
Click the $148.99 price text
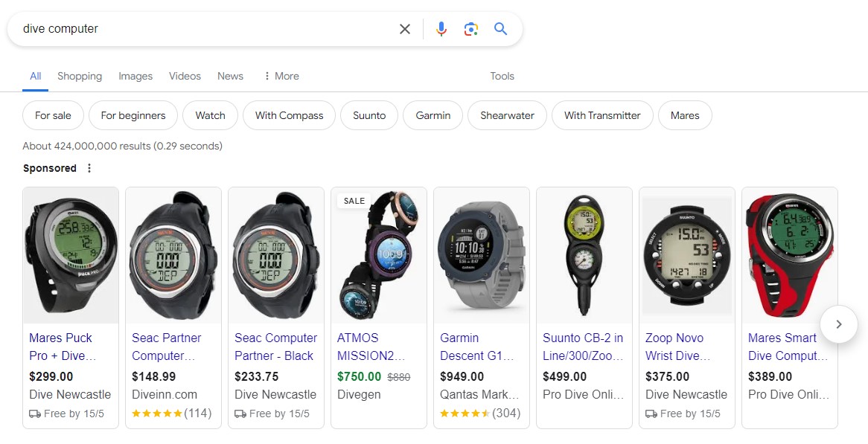tap(154, 376)
